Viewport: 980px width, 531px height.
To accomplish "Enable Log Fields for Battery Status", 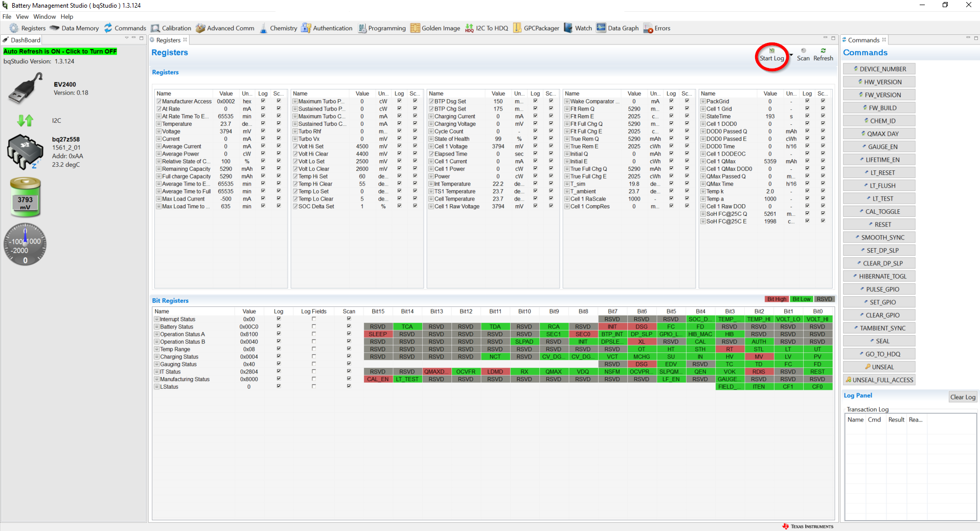I will [x=313, y=326].
